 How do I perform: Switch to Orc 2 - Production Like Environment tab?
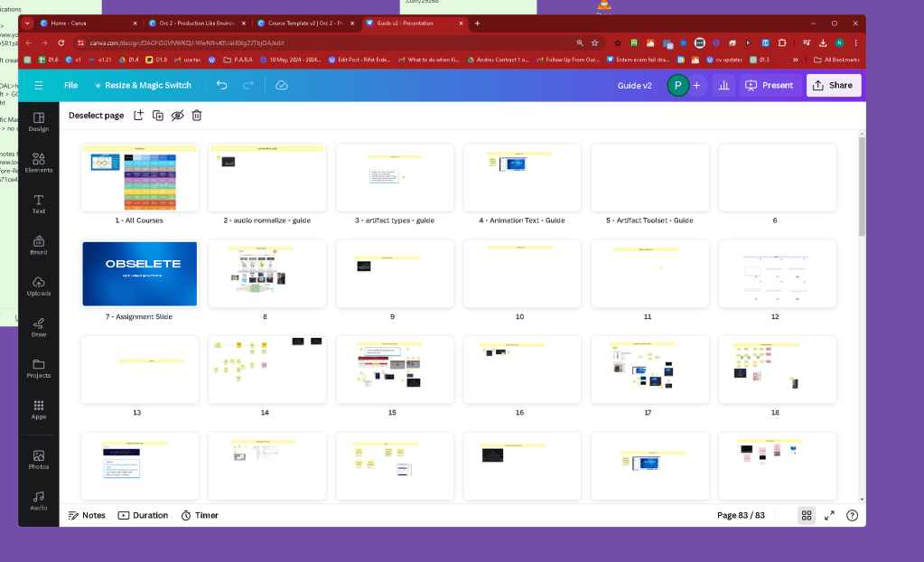198,23
